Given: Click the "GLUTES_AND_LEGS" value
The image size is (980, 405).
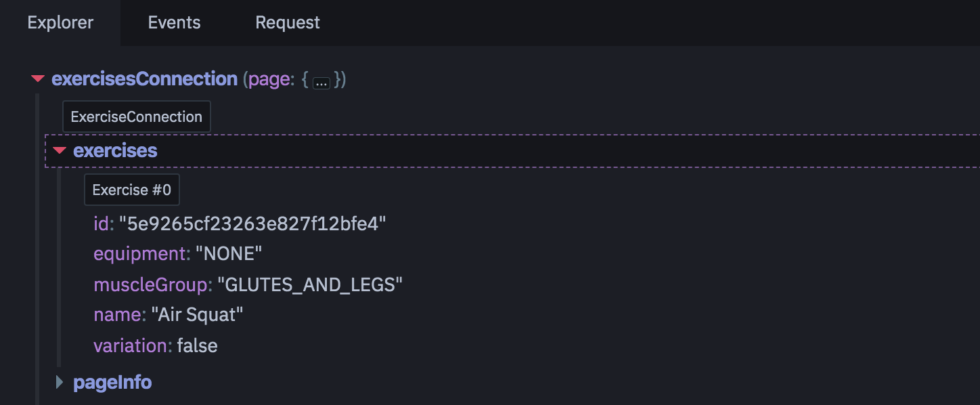Looking at the screenshot, I should (x=310, y=285).
